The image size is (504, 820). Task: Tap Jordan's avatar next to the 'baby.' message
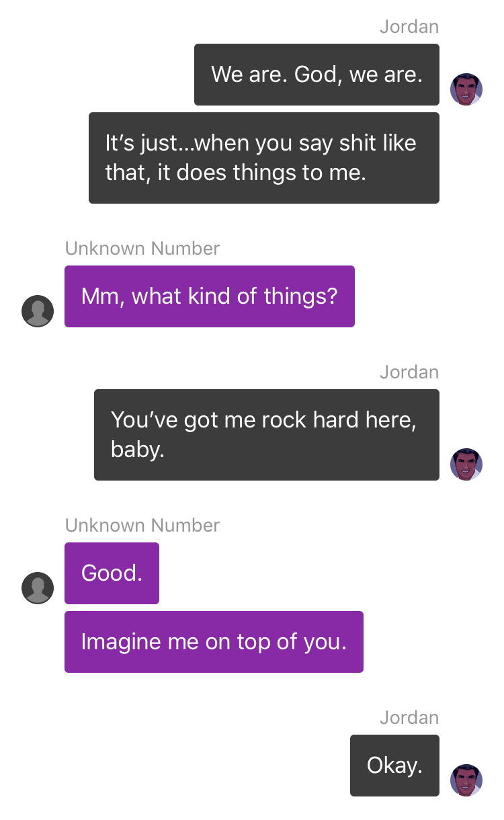[466, 464]
